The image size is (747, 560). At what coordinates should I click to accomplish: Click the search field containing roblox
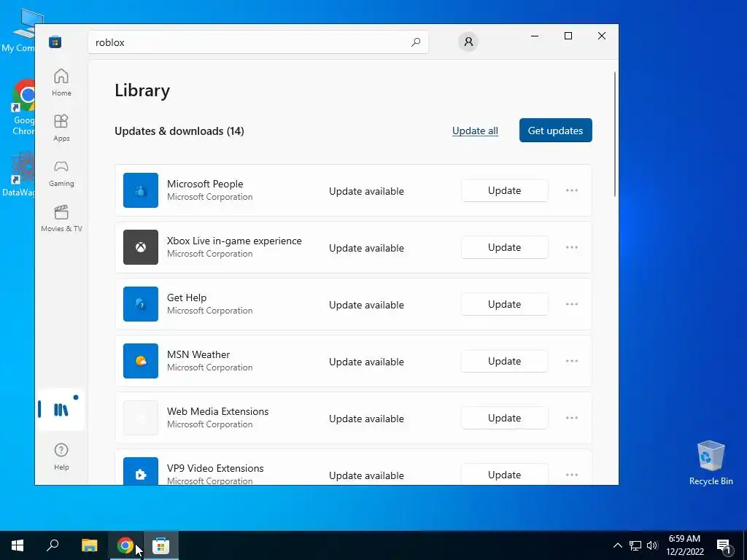click(258, 42)
